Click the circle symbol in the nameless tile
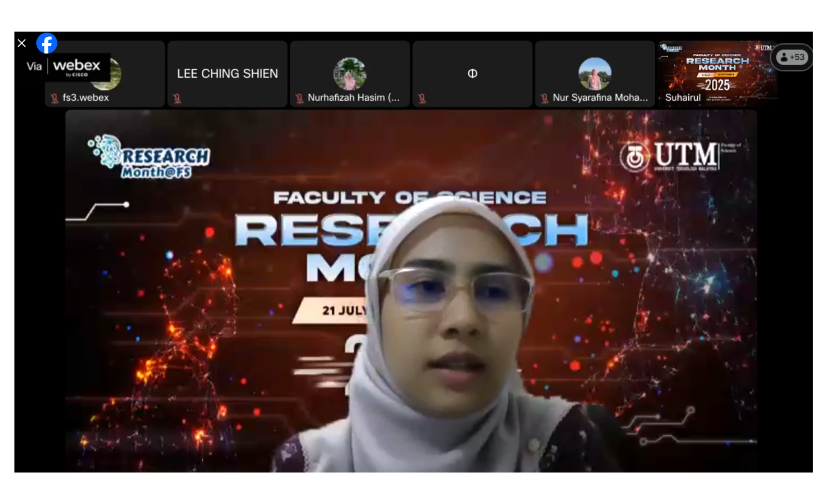Screen dimensions: 813x504 pos(472,74)
